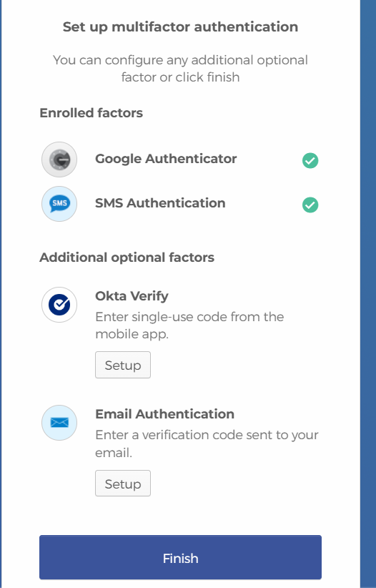Select the Google Authenticator label
This screenshot has height=588, width=376.
(x=166, y=159)
